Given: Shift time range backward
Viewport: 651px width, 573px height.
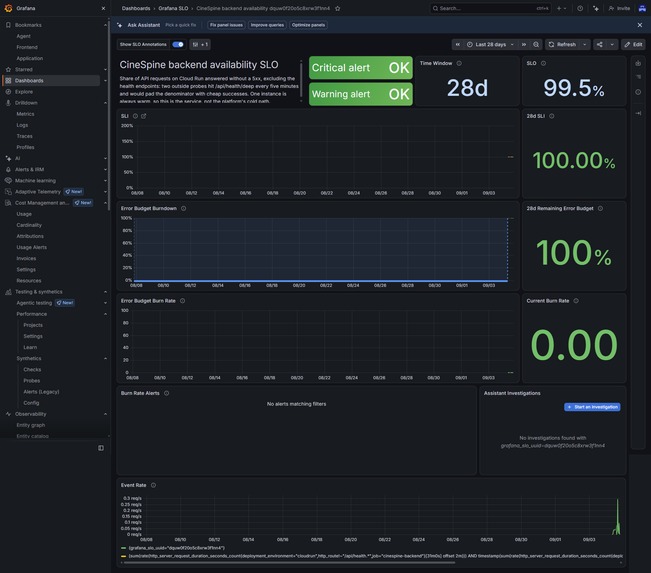Looking at the screenshot, I should click(x=458, y=44).
